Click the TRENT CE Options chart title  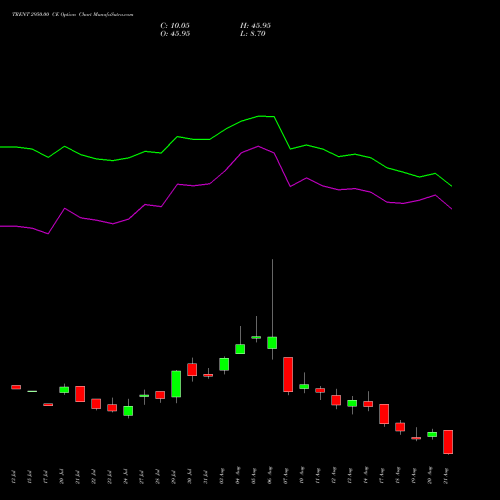pyautogui.click(x=73, y=15)
